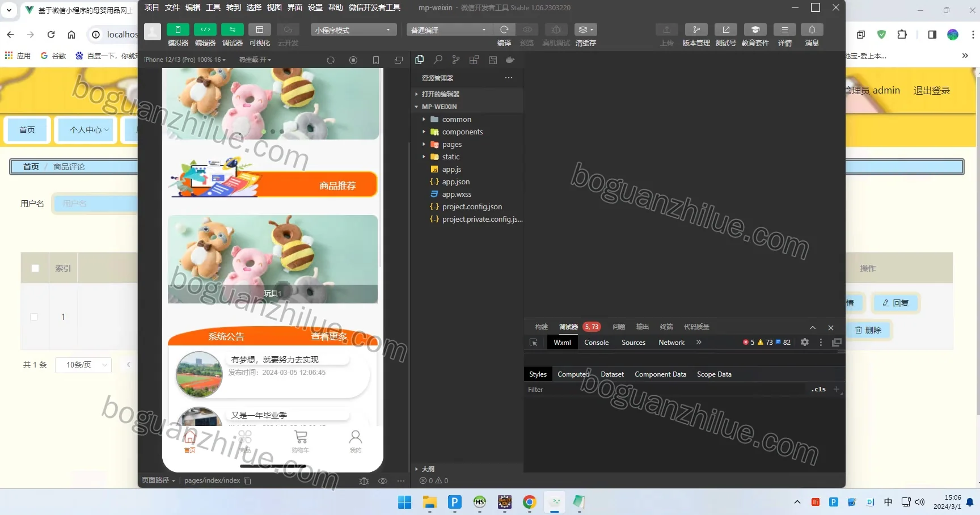Toggle the 调试器 debugger panel button
This screenshot has width=980, height=515.
tap(232, 30)
